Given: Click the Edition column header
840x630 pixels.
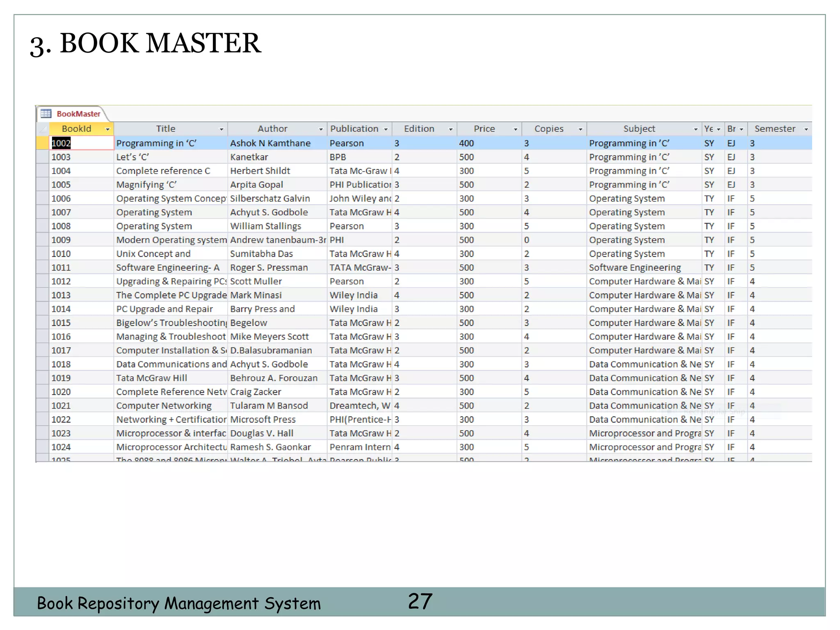Looking at the screenshot, I should [425, 129].
